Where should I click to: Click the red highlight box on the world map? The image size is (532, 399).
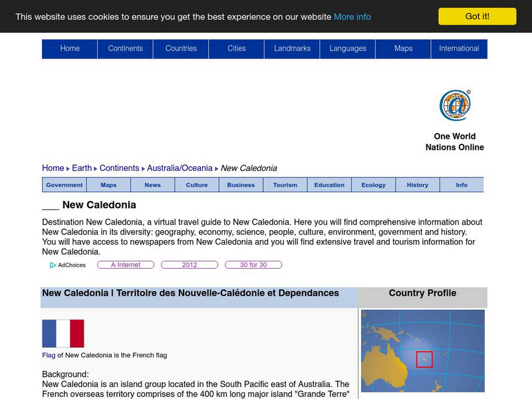425,358
